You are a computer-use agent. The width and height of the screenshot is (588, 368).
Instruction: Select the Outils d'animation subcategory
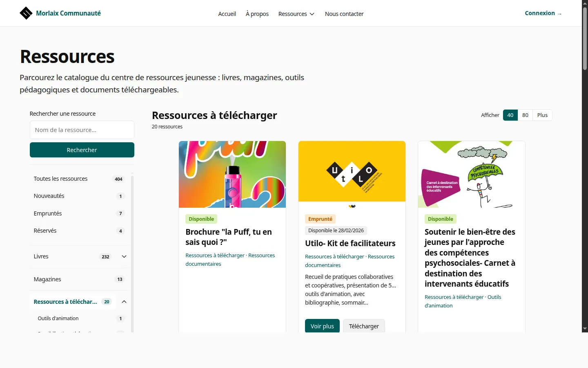(x=81, y=319)
